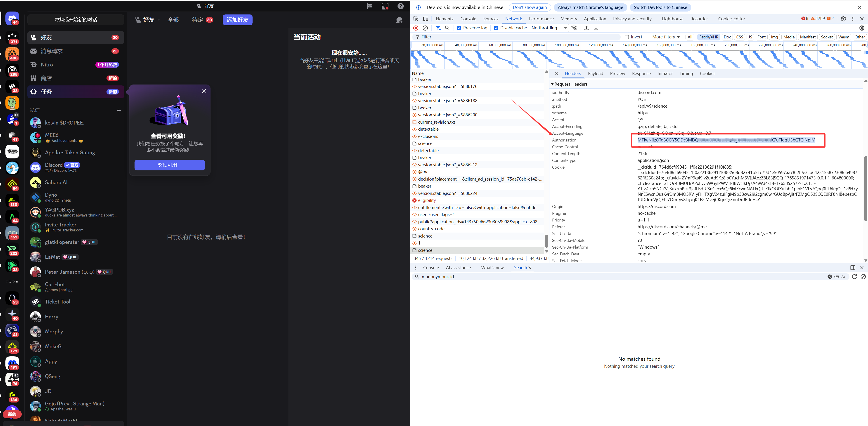Enable the Invert filter checkbox

(627, 37)
